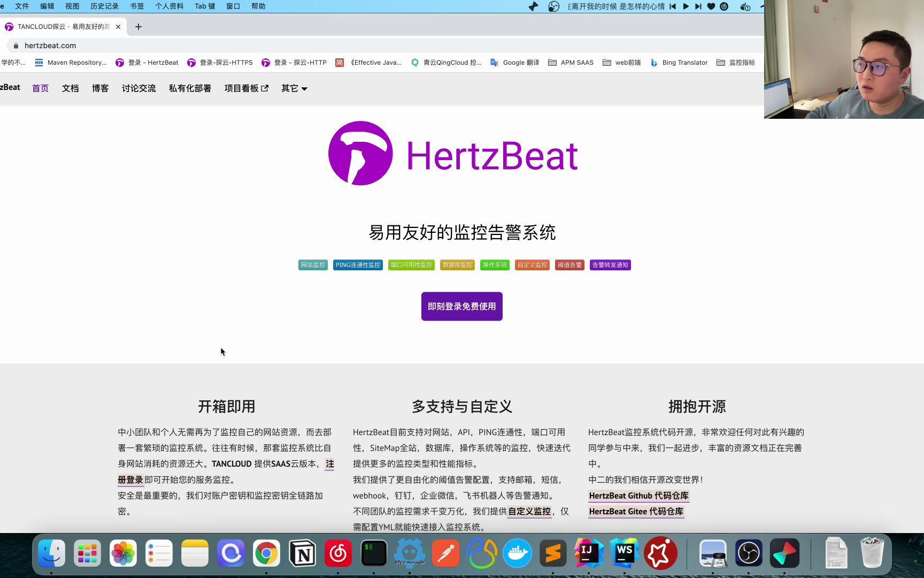Favorite current song with heart icon

711,6
